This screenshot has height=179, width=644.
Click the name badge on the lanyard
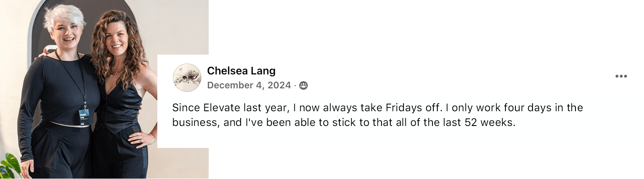tap(84, 115)
